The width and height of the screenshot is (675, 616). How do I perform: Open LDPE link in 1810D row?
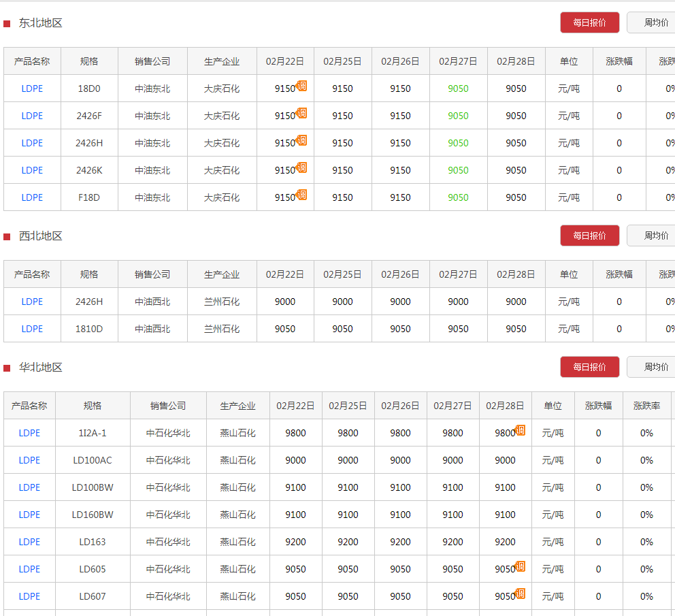[x=32, y=329]
